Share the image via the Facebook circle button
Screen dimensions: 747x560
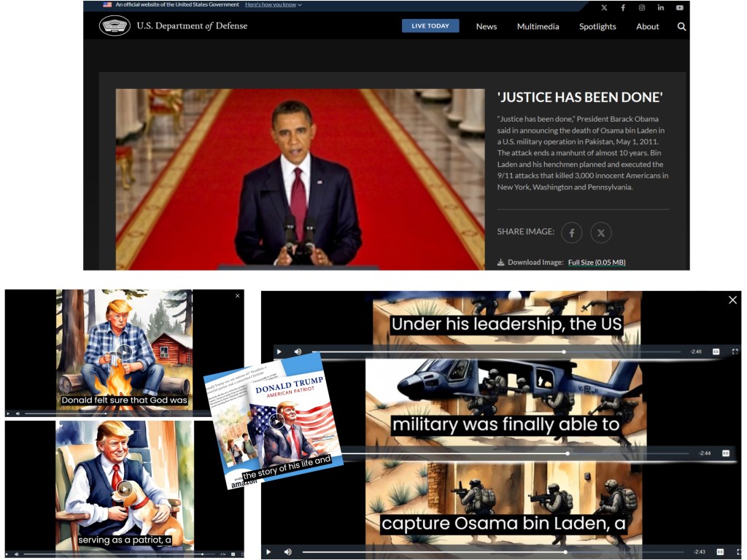point(571,233)
